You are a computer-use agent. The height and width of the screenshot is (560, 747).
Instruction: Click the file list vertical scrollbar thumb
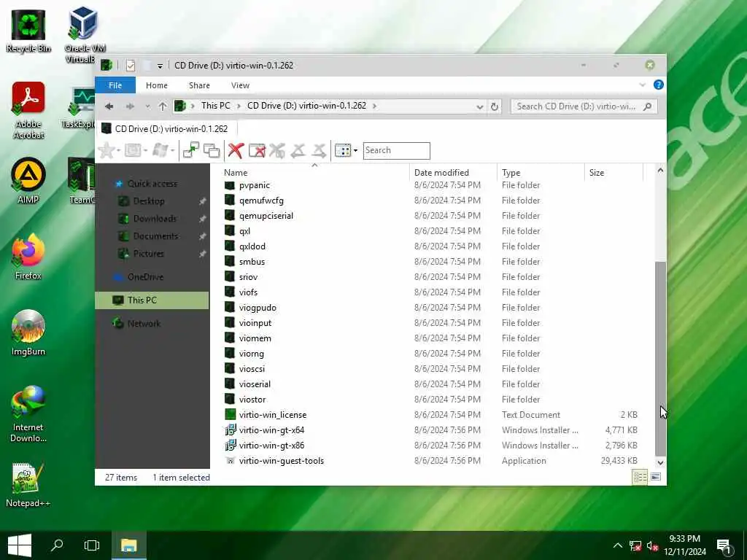pyautogui.click(x=660, y=359)
